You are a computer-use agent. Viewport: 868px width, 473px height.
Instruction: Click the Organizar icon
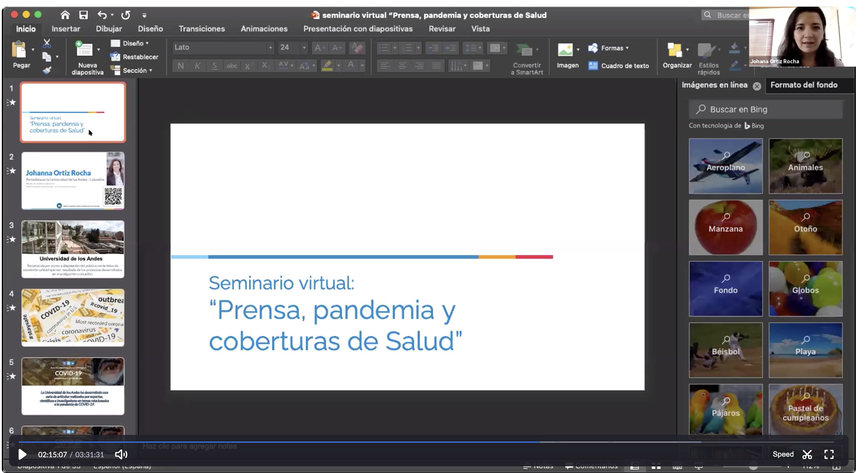[675, 50]
